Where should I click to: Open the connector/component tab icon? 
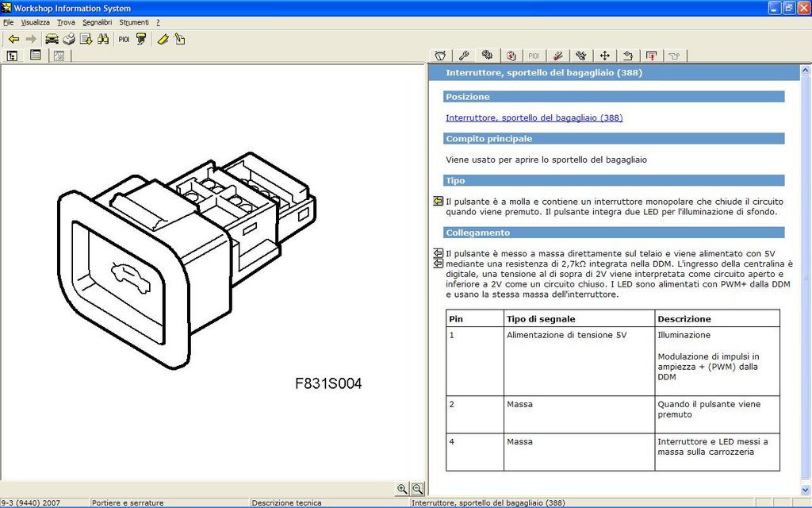point(581,56)
